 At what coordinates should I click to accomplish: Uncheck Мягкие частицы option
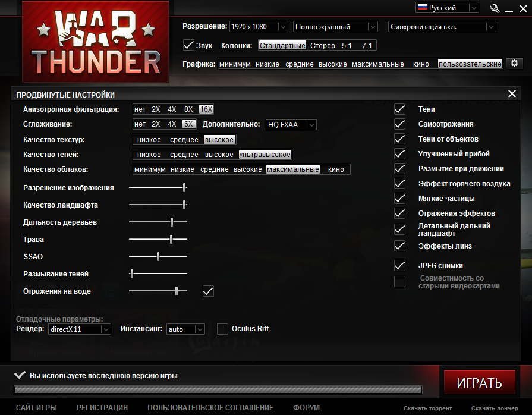399,199
